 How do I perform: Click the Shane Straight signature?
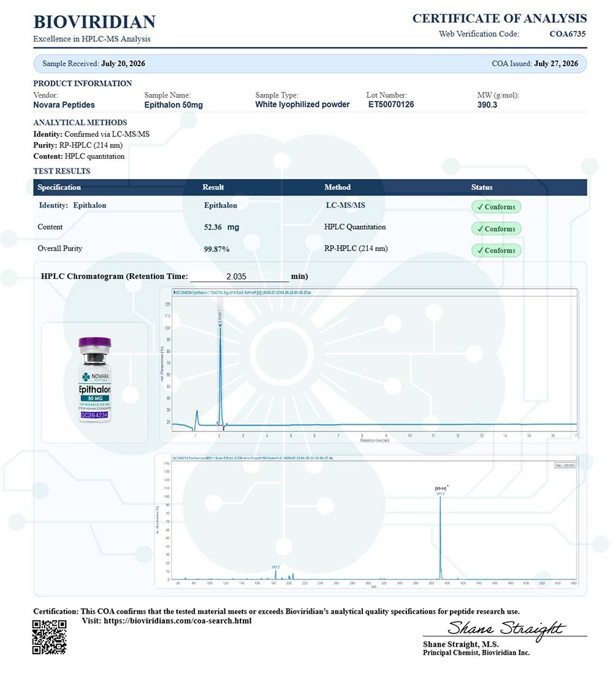pyautogui.click(x=506, y=629)
